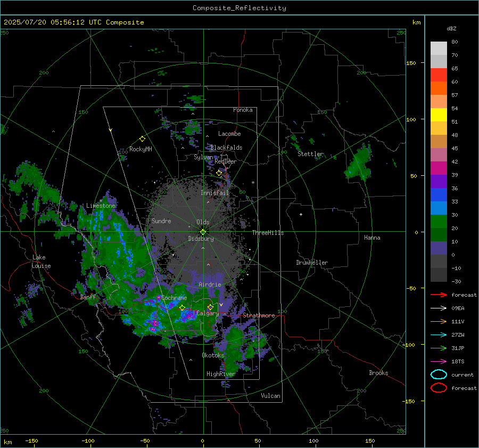Click the Strathmore town label
This screenshot has width=479, height=448.
pyautogui.click(x=259, y=315)
